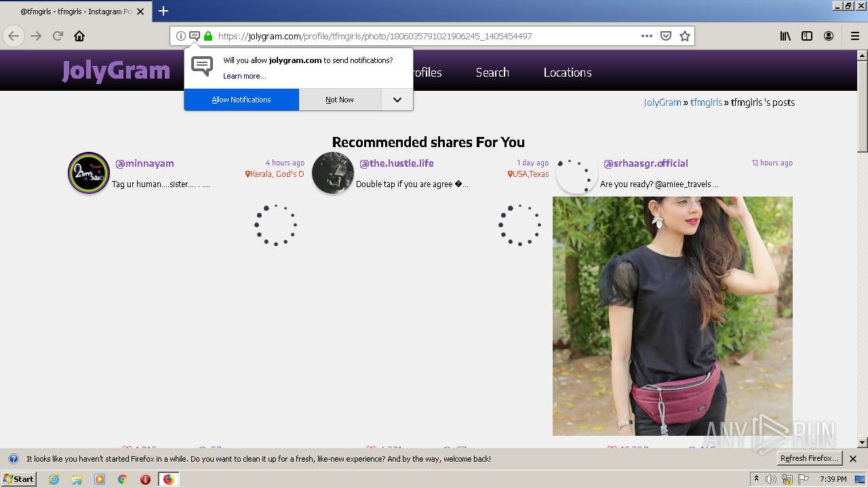Open the Profiles menu item
This screenshot has height=488, width=868.
point(427,73)
